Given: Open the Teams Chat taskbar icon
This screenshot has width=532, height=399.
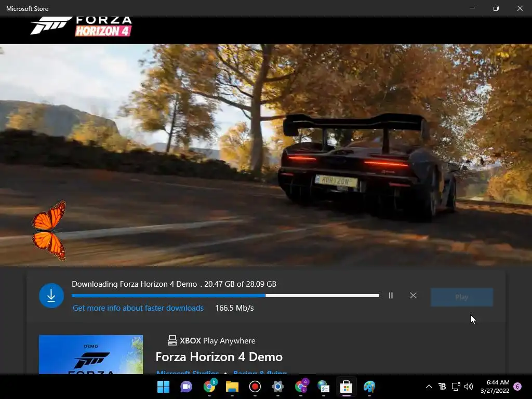Looking at the screenshot, I should point(186,387).
